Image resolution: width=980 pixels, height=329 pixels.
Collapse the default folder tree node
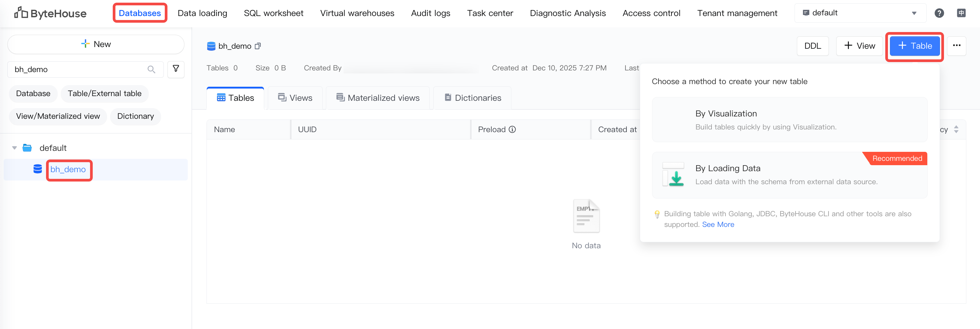coord(14,148)
